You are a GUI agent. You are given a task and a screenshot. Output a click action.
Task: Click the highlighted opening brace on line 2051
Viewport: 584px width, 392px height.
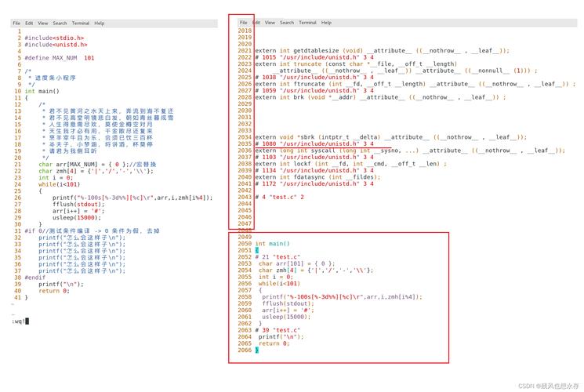click(x=256, y=250)
